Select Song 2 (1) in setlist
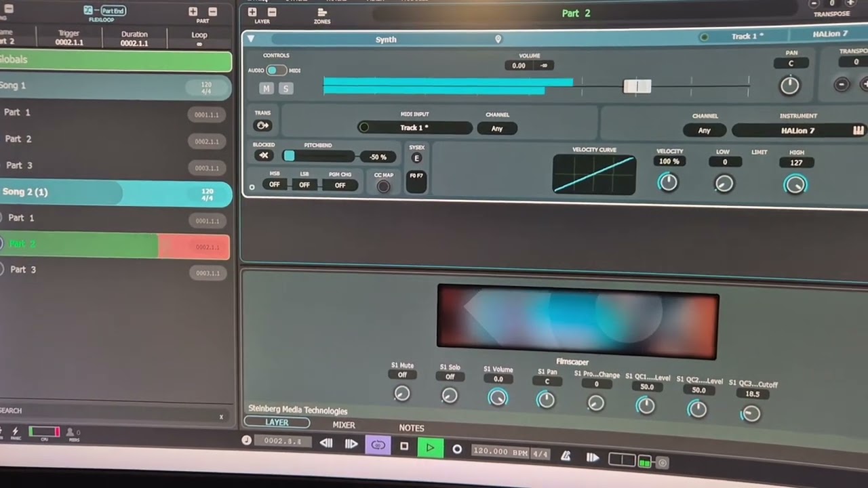Viewport: 868px width, 488px height. point(115,193)
